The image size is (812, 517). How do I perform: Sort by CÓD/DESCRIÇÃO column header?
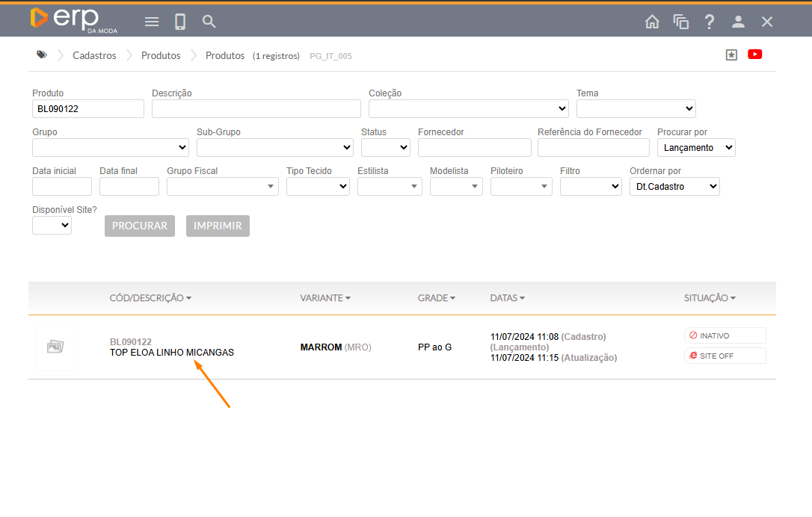(x=150, y=298)
